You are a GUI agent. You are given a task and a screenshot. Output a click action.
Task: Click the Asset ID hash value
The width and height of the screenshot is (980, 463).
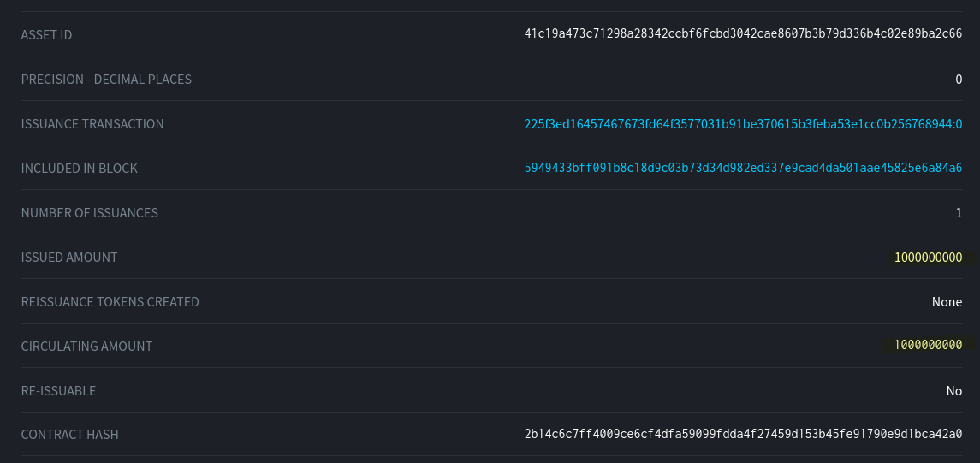(x=743, y=34)
